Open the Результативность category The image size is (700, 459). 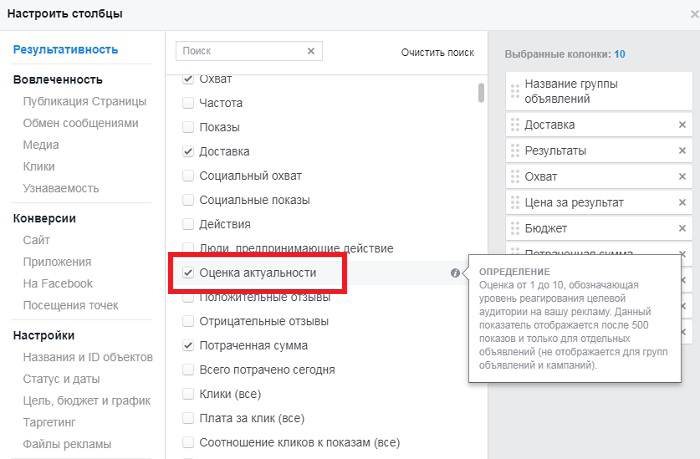65,50
